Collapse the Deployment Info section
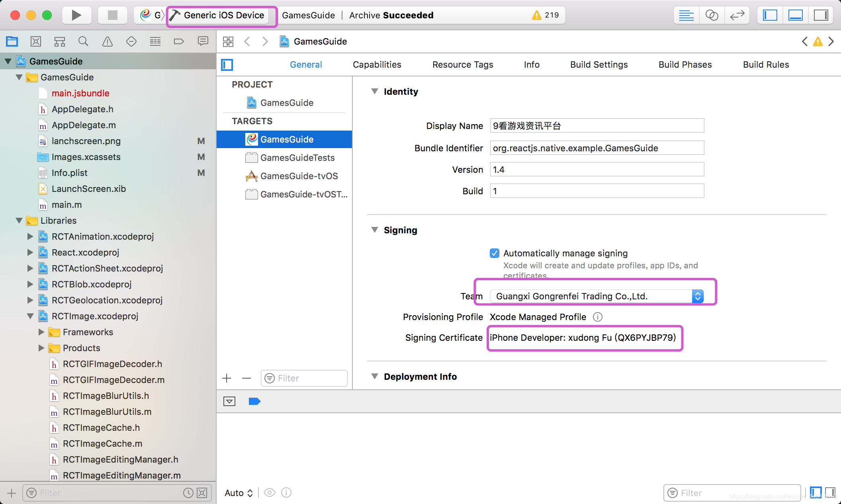Viewport: 841px width, 504px height. pos(375,376)
